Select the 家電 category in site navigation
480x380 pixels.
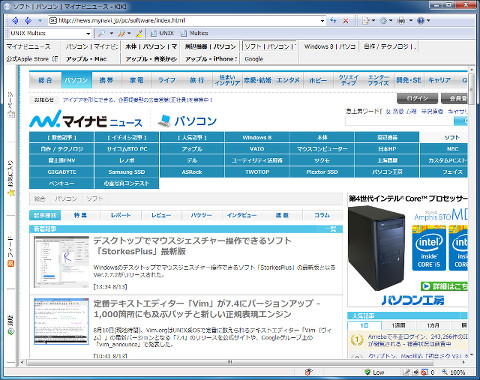coord(137,80)
